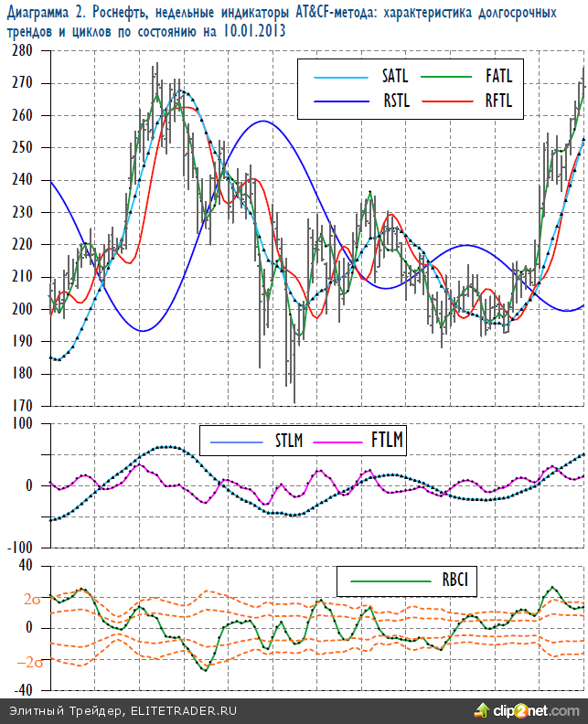Image resolution: width=588 pixels, height=724 pixels.
Task: Click the RSTL dark blue legend line
Action: (340, 101)
